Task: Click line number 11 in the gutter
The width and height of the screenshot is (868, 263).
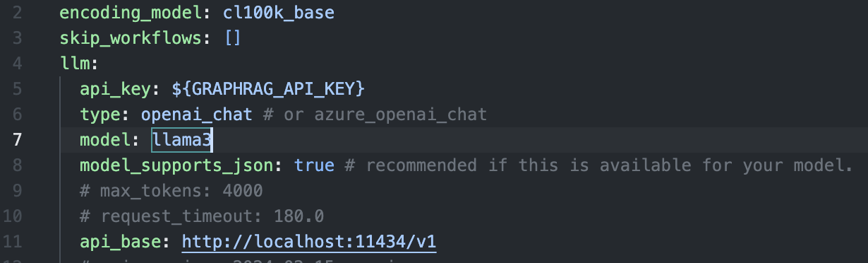Action: pos(14,242)
